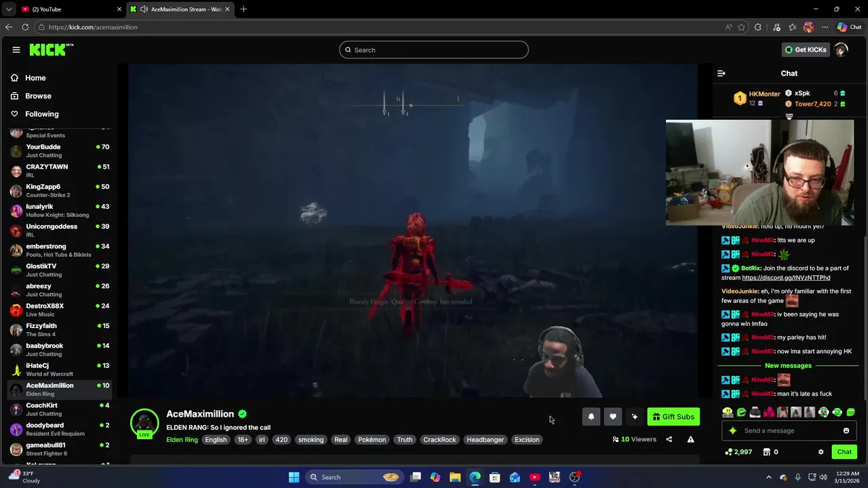Screen dimensions: 868x488
Task: Click the KICK logo
Action: (51, 49)
